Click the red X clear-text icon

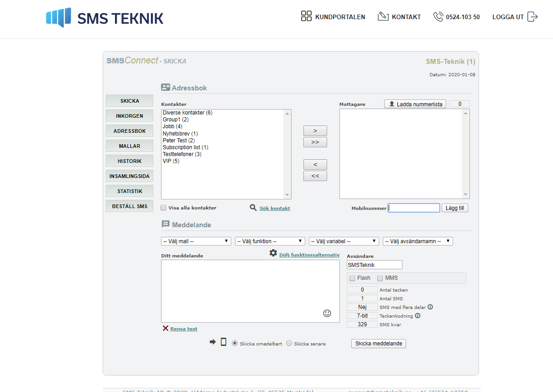[165, 328]
